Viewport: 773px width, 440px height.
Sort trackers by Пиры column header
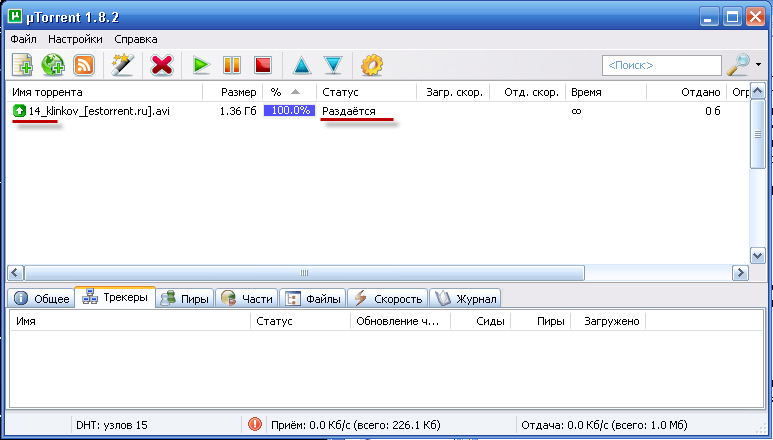tap(540, 321)
